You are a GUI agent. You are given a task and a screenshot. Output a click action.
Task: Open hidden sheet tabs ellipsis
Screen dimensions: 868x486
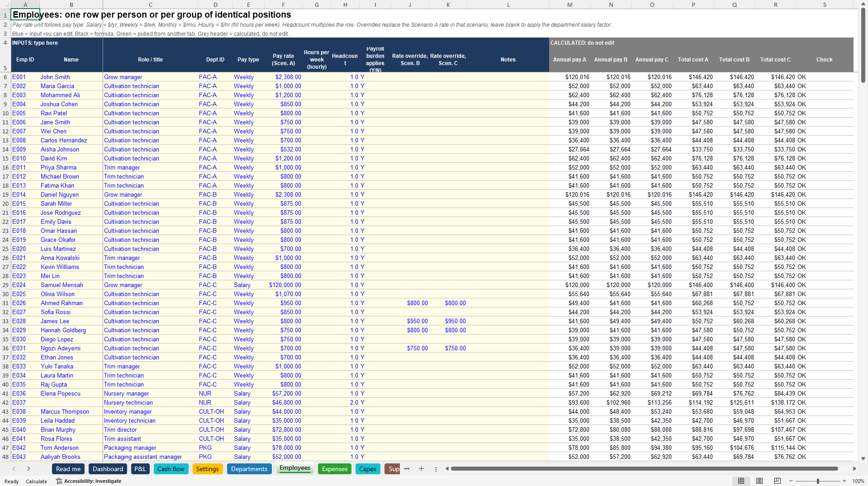407,469
